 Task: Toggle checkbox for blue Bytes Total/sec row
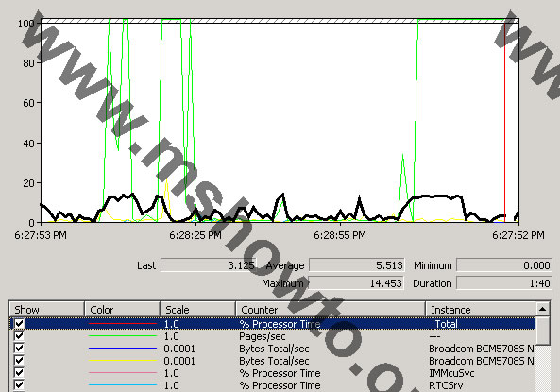[x=19, y=349]
